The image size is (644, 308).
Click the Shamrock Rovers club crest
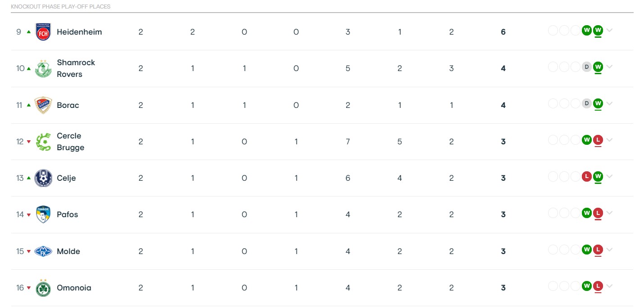43,68
